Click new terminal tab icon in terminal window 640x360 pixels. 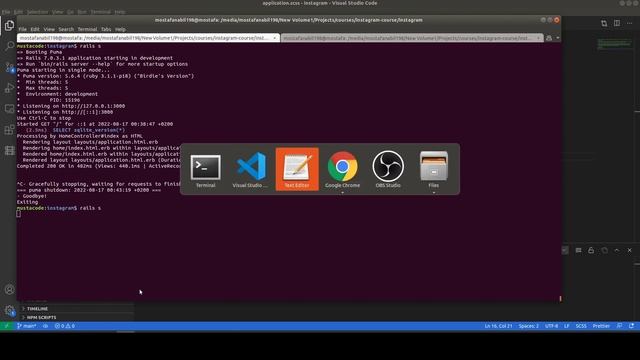tap(549, 38)
